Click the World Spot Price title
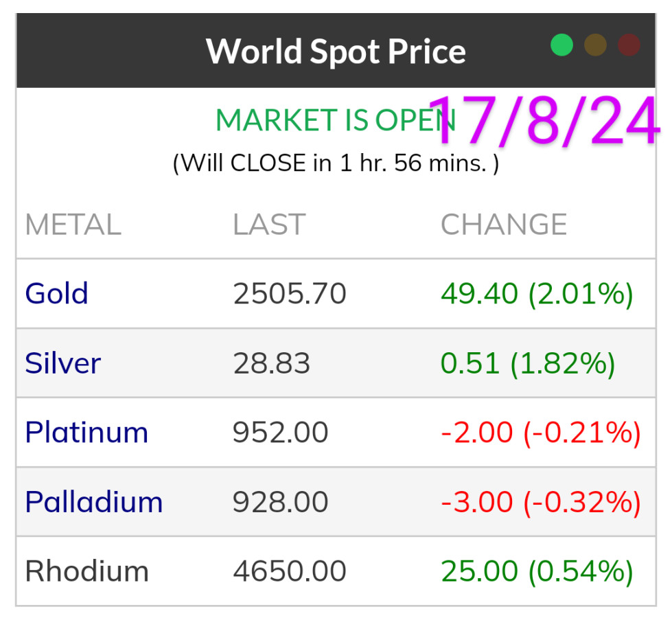Image resolution: width=672 pixels, height=618 pixels. pyautogui.click(x=336, y=51)
